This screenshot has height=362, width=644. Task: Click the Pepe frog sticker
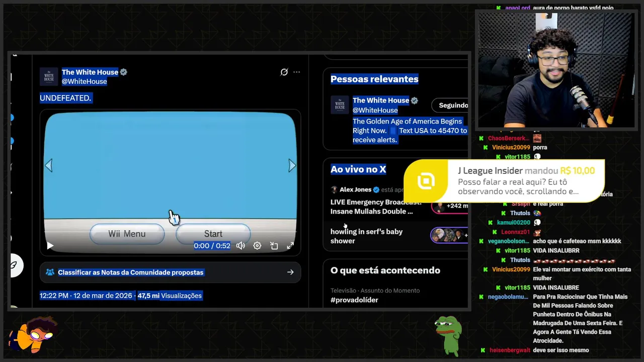(448, 336)
